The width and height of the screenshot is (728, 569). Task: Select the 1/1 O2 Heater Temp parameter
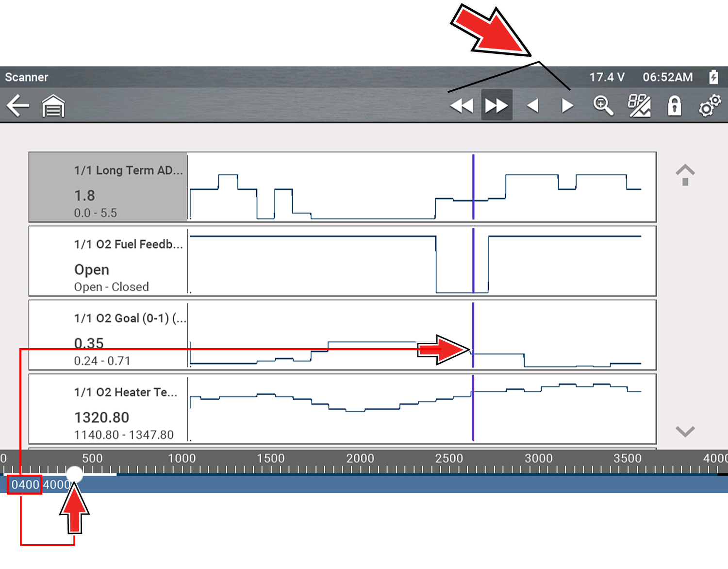coord(108,409)
